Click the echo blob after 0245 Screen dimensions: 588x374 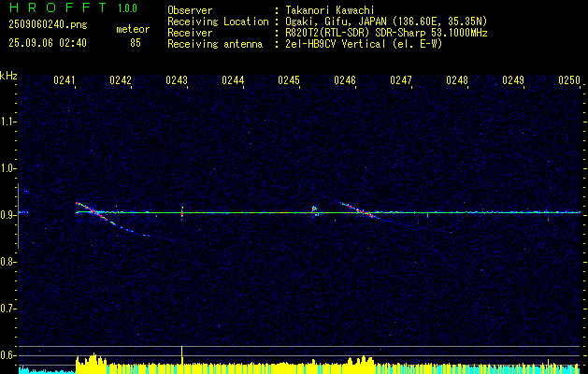pyautogui.click(x=315, y=210)
